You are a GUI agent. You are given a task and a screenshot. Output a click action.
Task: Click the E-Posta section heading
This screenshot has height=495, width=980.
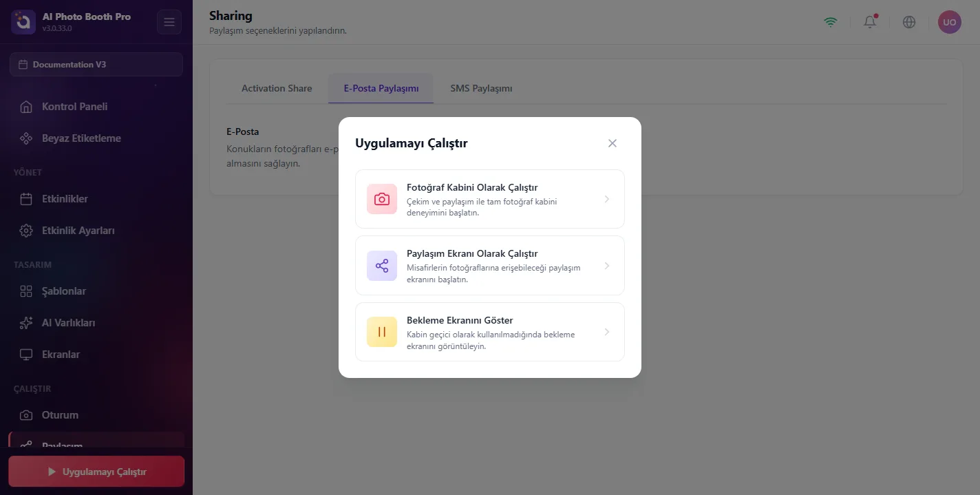click(x=243, y=131)
